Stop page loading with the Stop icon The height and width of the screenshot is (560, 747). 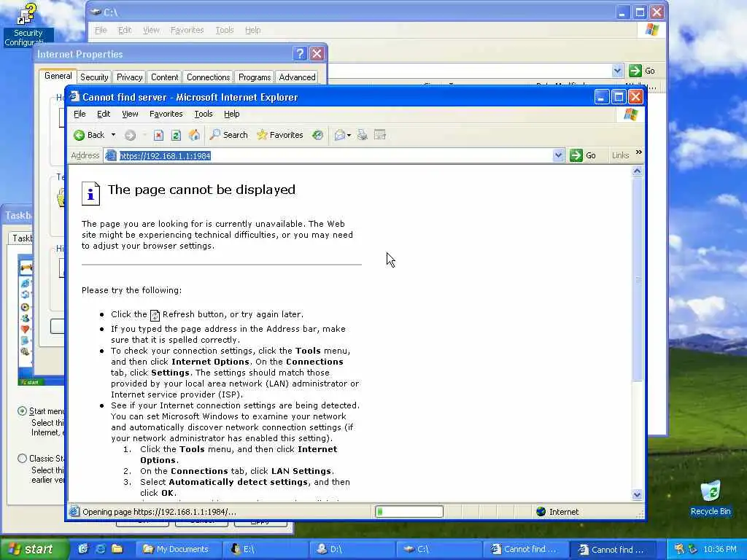point(158,136)
